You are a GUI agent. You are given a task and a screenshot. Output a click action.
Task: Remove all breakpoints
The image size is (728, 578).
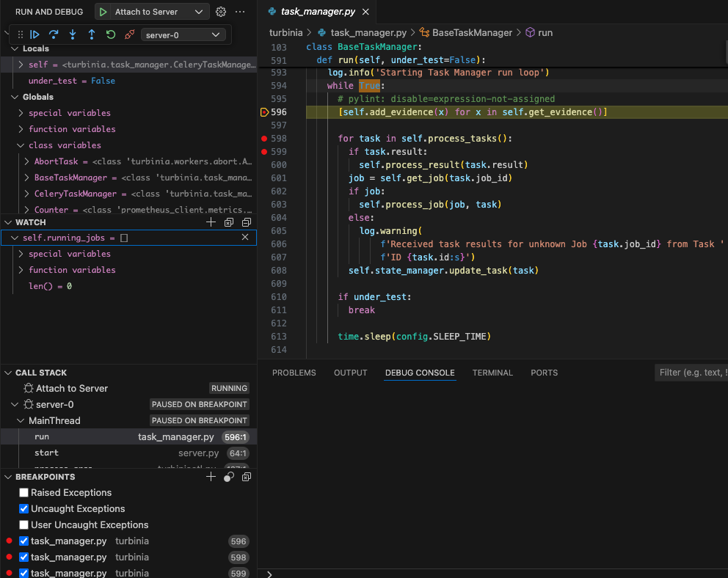247,477
